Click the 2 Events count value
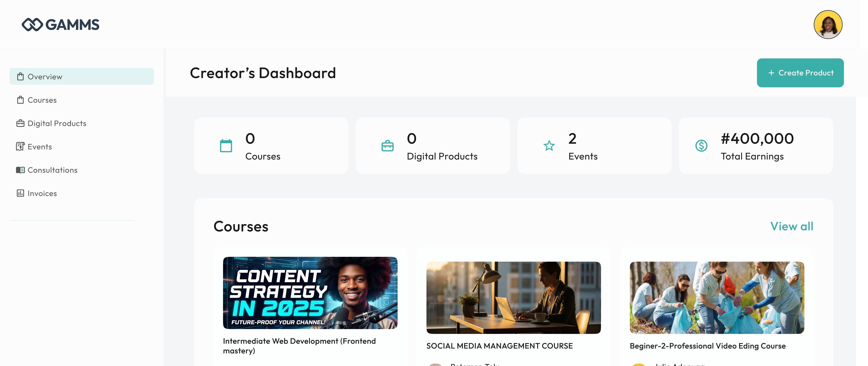 [x=572, y=139]
